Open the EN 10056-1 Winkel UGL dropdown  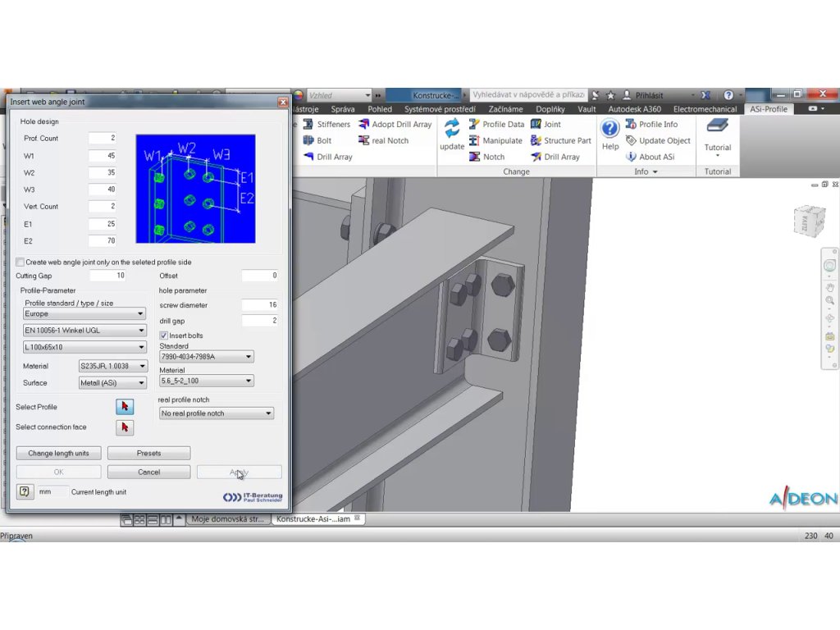[x=84, y=331]
